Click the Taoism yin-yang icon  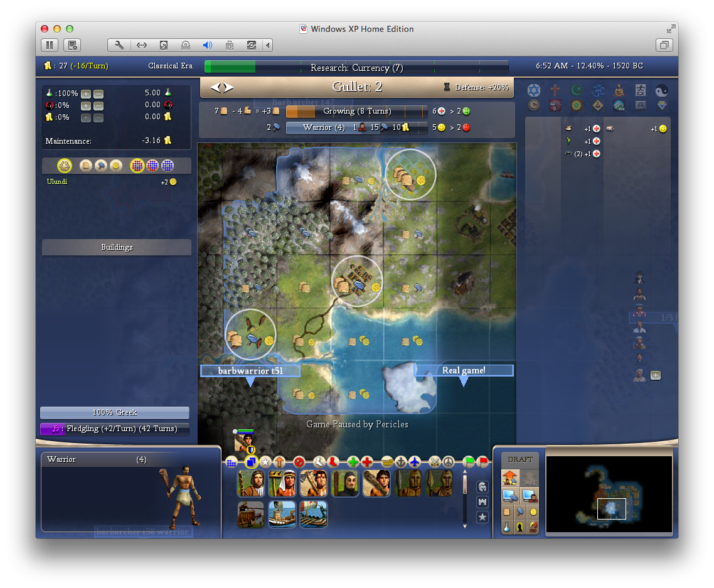coord(662,90)
